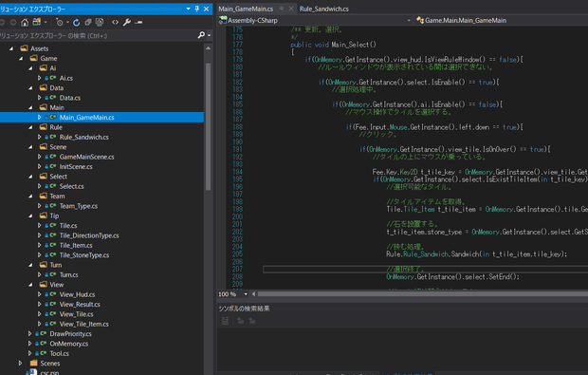The height and width of the screenshot is (375, 588).
Task: Open OnMemory.cs from the file tree
Action: tap(69, 344)
